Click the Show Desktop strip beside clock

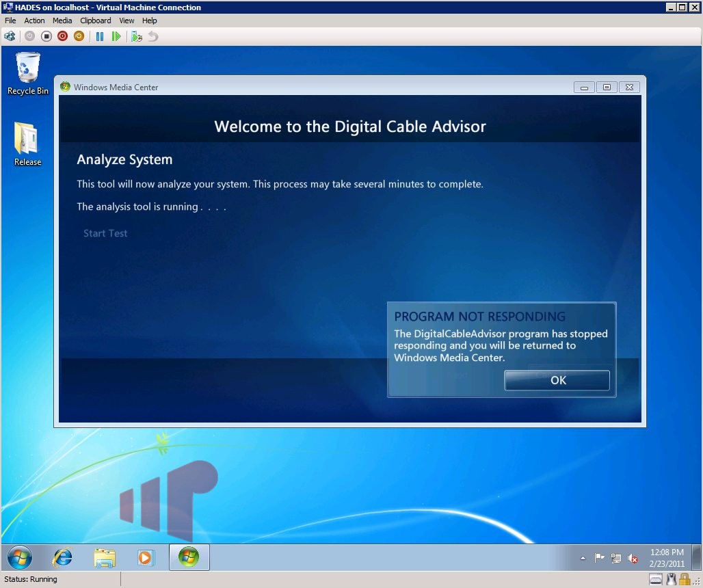pos(696,558)
